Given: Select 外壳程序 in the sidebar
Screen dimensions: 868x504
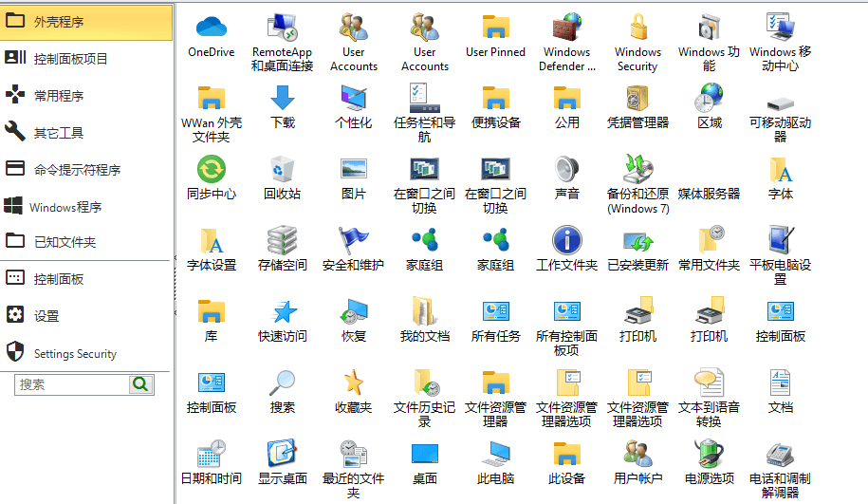Looking at the screenshot, I should [x=86, y=22].
